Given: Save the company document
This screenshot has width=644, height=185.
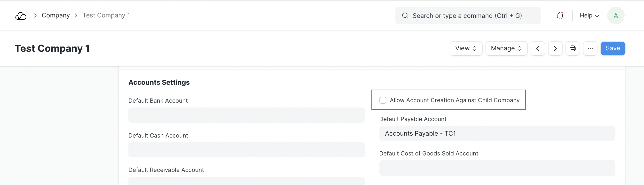Looking at the screenshot, I should point(613,48).
